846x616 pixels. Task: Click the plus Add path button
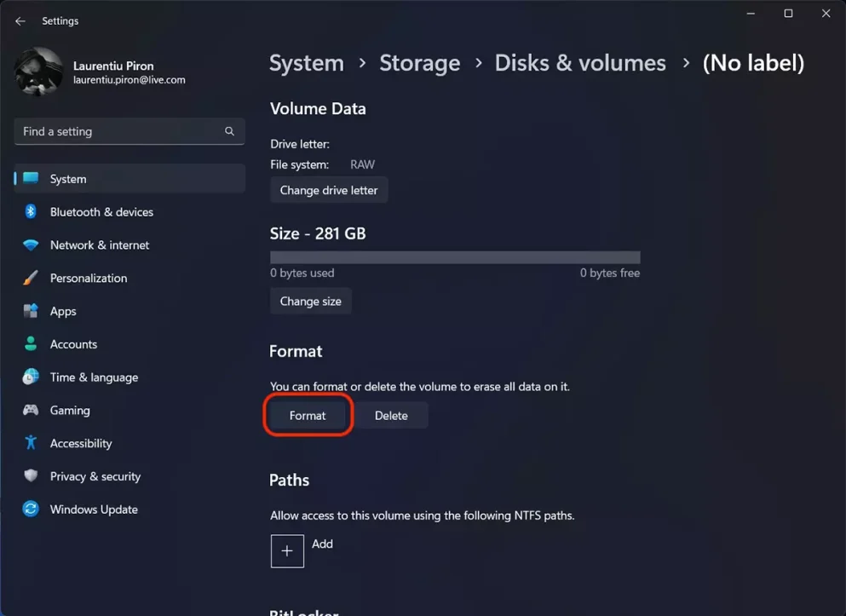(x=287, y=551)
